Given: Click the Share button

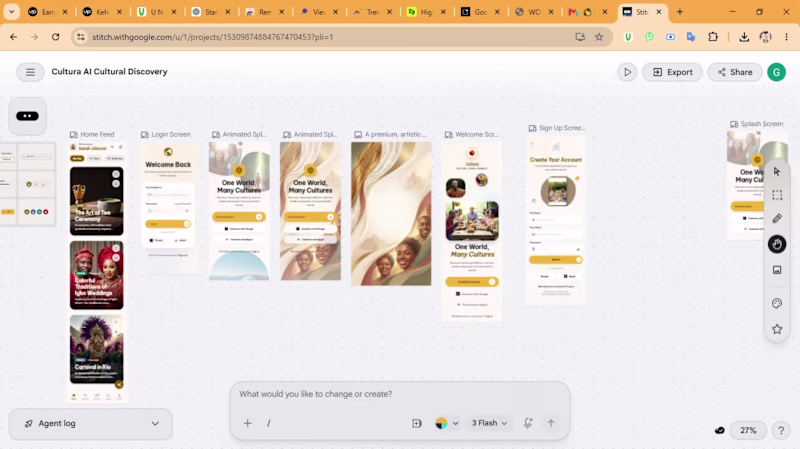Looking at the screenshot, I should click(735, 72).
